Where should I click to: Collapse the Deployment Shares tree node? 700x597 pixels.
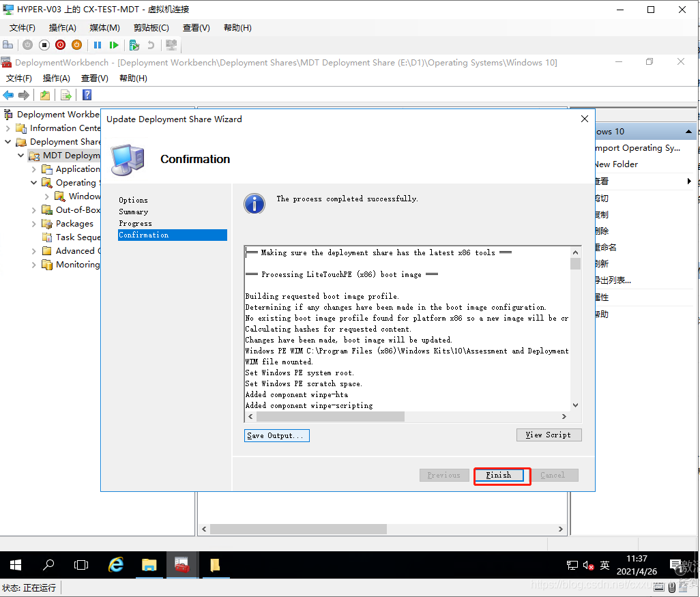pyautogui.click(x=8, y=142)
